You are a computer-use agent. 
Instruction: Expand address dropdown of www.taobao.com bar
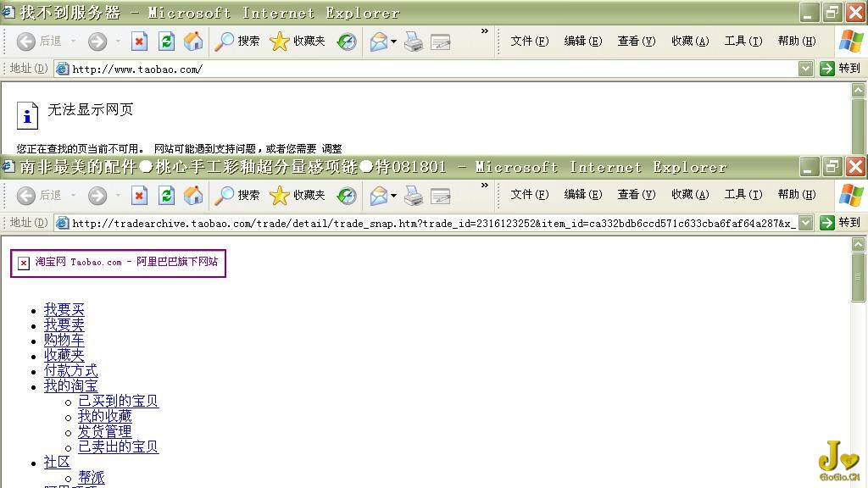805,69
